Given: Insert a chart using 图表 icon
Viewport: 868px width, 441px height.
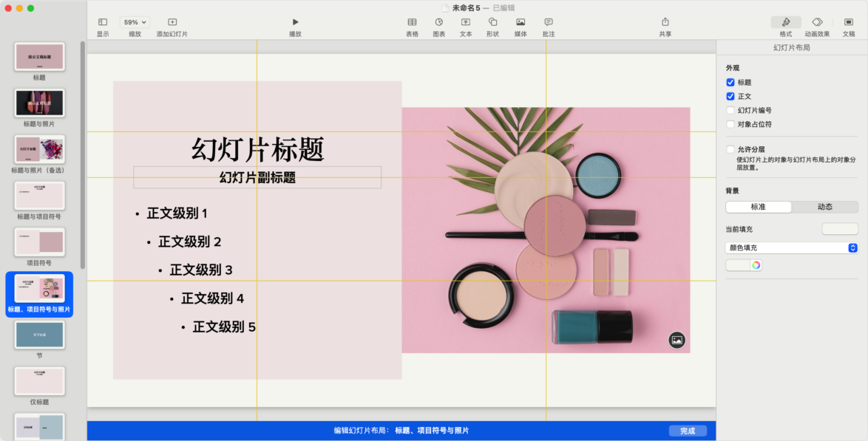Looking at the screenshot, I should pos(439,22).
